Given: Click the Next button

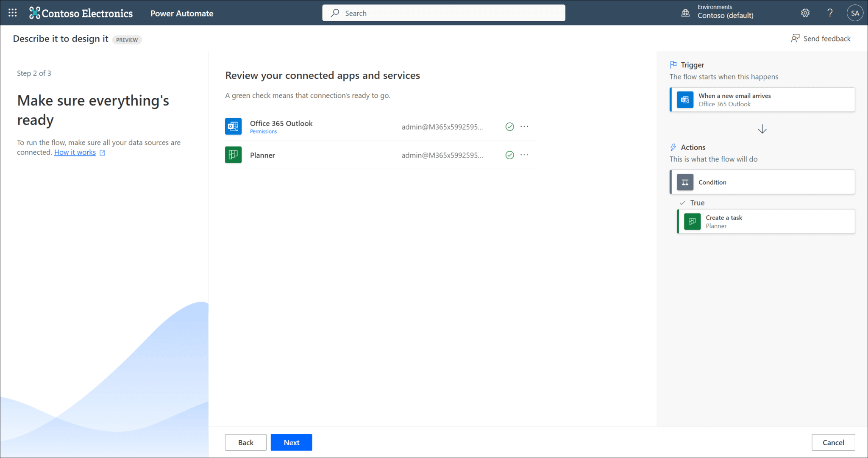Looking at the screenshot, I should (x=292, y=442).
